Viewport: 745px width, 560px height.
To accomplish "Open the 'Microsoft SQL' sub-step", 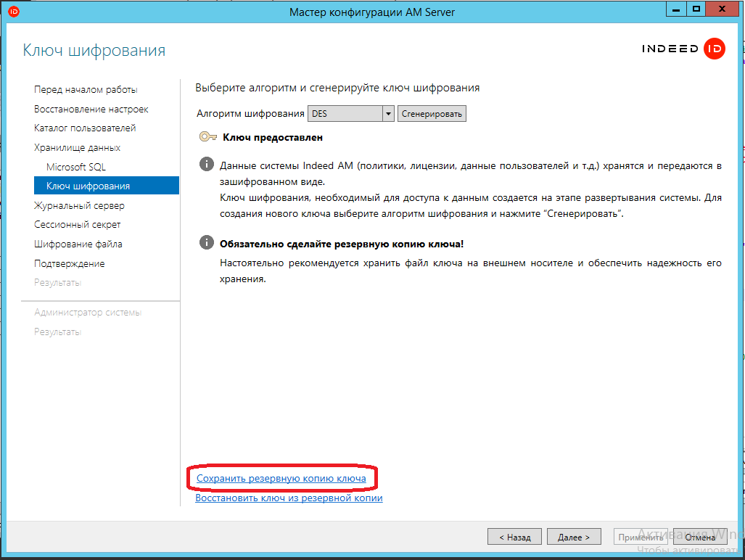I will click(x=76, y=167).
